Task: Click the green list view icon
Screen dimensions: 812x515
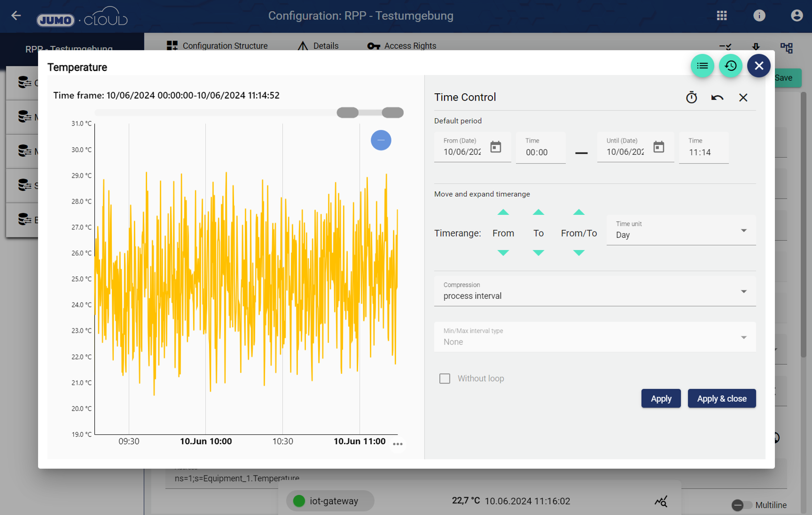Action: pyautogui.click(x=702, y=66)
